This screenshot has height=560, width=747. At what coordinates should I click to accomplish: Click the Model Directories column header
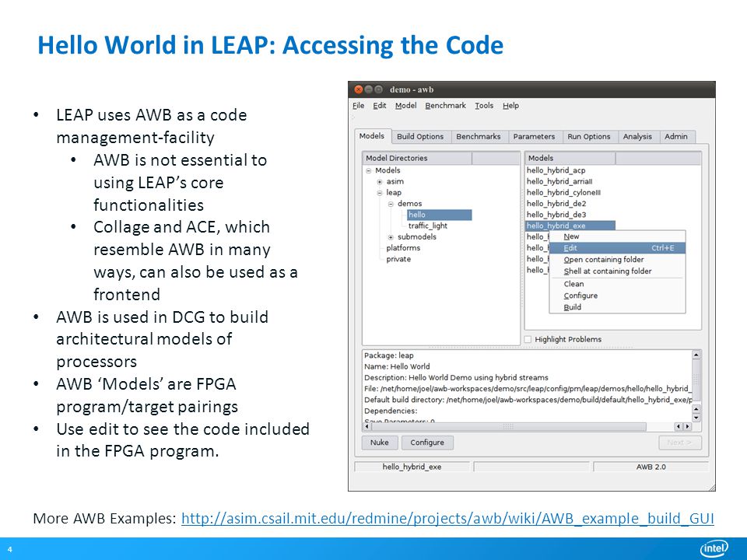point(417,158)
